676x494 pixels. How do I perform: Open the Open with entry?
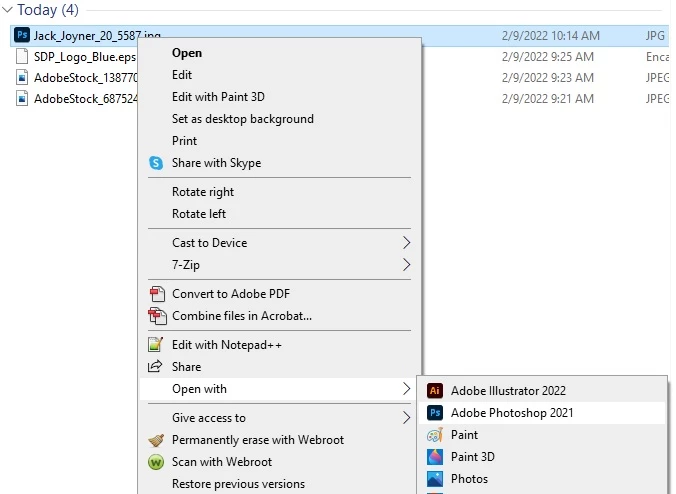(280, 389)
